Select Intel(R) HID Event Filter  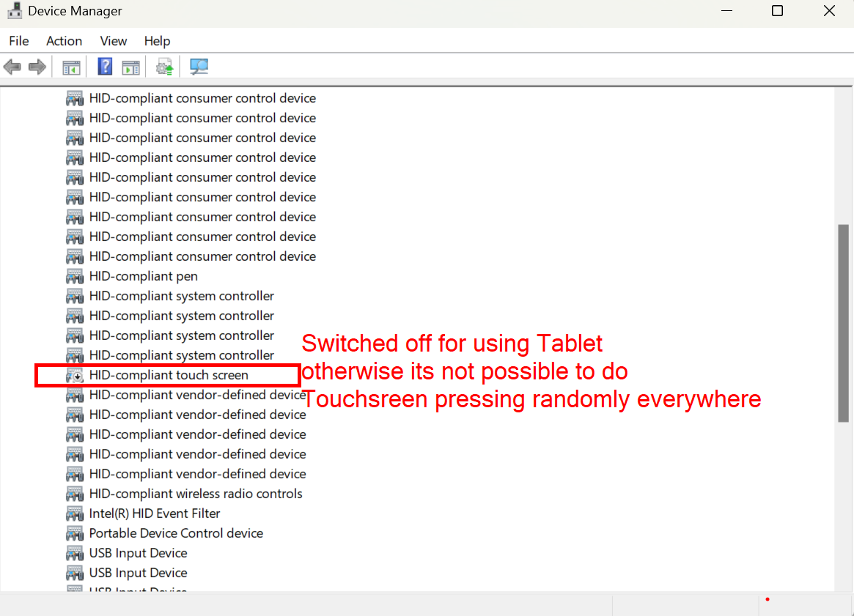[154, 513]
